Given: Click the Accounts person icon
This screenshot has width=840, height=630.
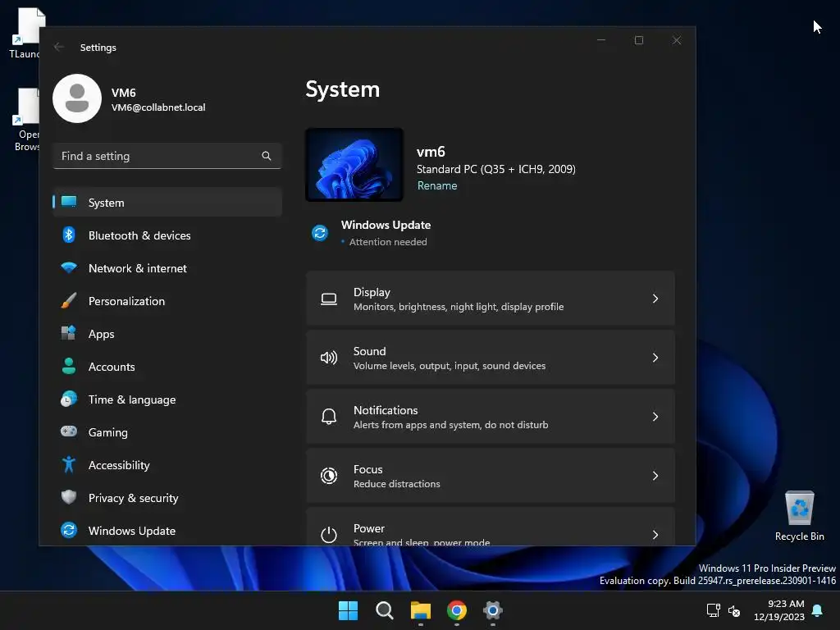Looking at the screenshot, I should [x=69, y=366].
